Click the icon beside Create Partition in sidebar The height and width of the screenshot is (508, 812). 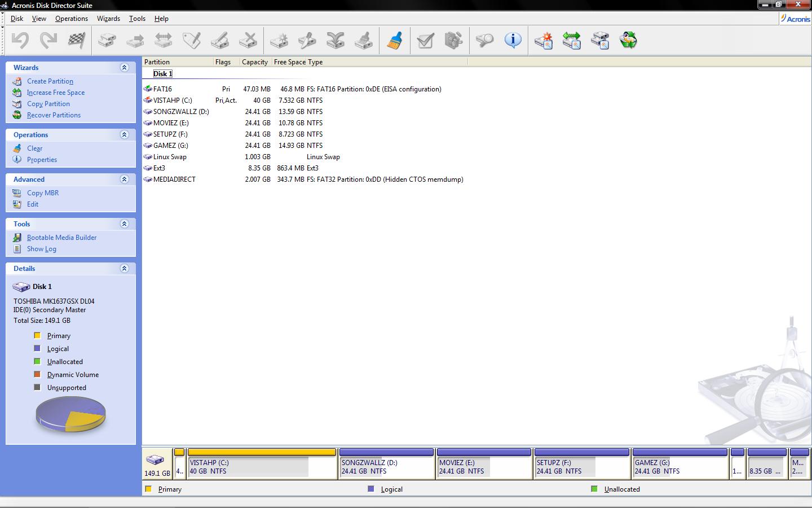click(x=17, y=81)
